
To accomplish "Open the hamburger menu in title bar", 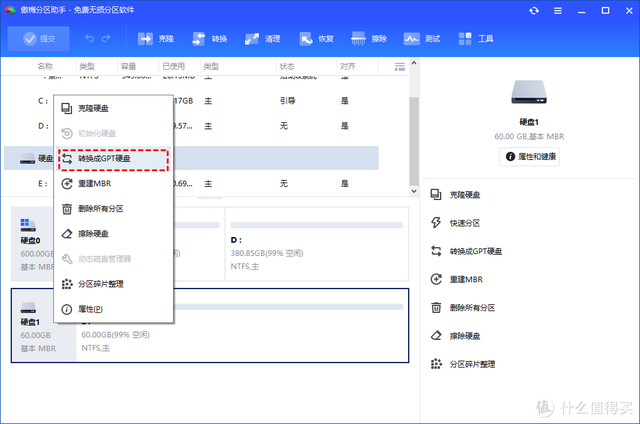I will 558,11.
